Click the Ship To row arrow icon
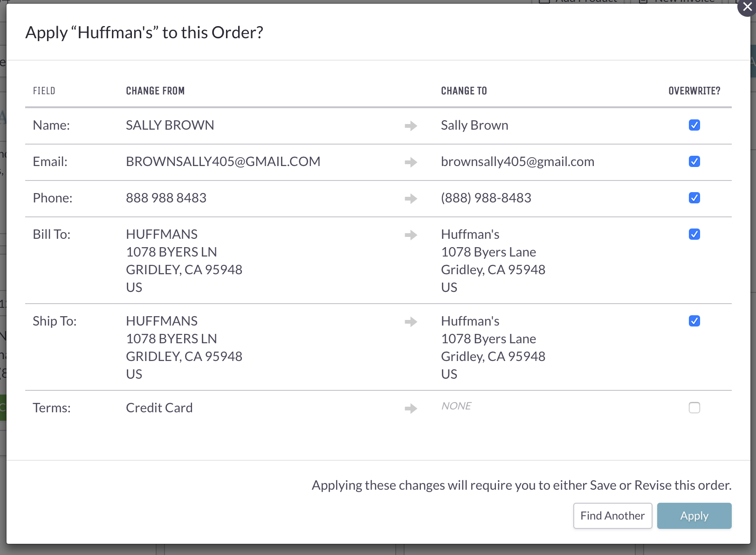756x555 pixels. (x=411, y=322)
